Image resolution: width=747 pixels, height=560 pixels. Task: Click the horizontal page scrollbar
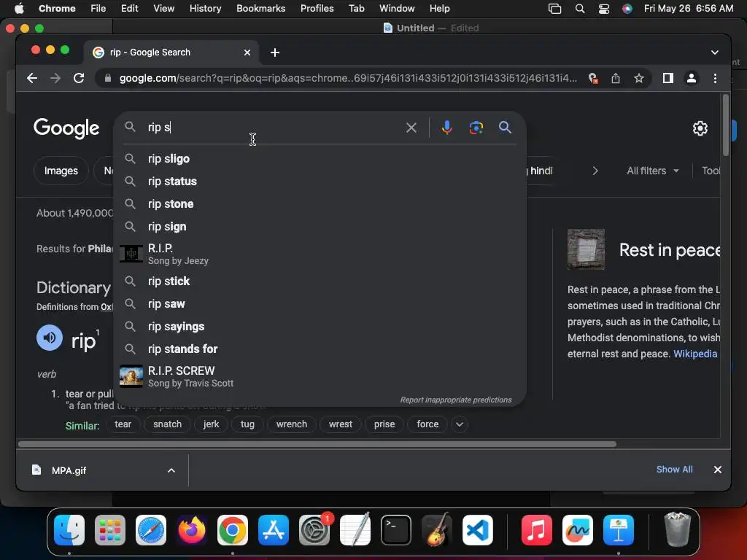coord(317,444)
